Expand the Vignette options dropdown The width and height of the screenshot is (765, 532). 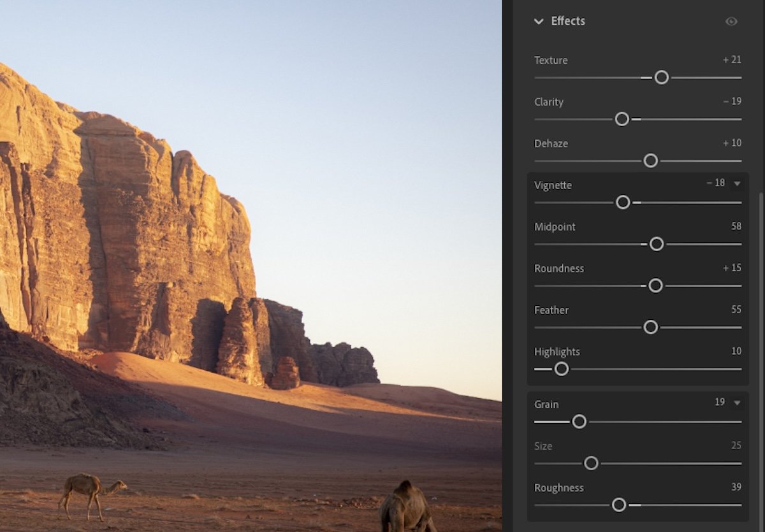738,183
